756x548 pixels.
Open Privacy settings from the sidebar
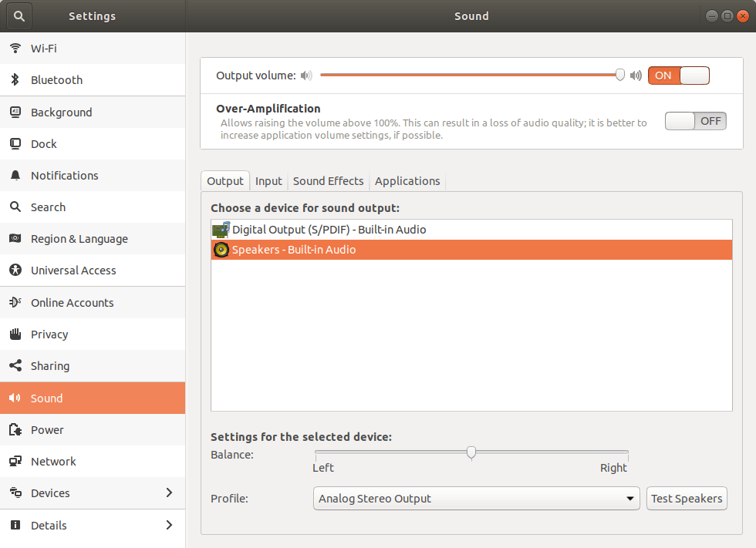tap(50, 334)
